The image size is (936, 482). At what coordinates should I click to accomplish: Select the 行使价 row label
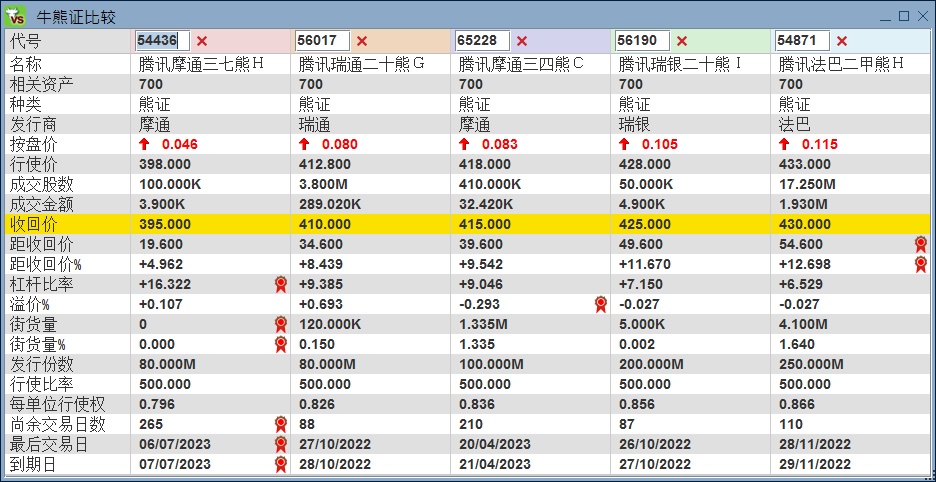coord(34,164)
